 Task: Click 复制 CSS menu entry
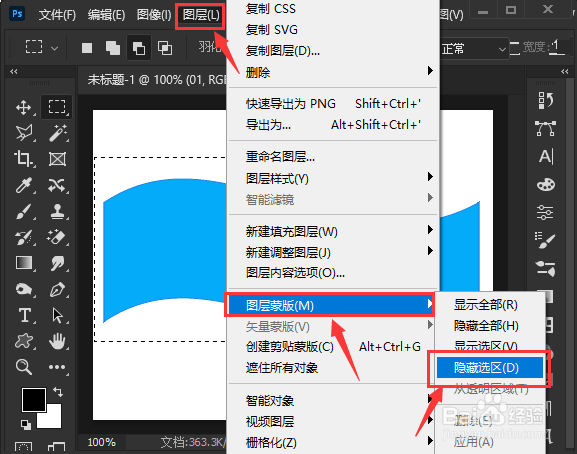click(333, 8)
